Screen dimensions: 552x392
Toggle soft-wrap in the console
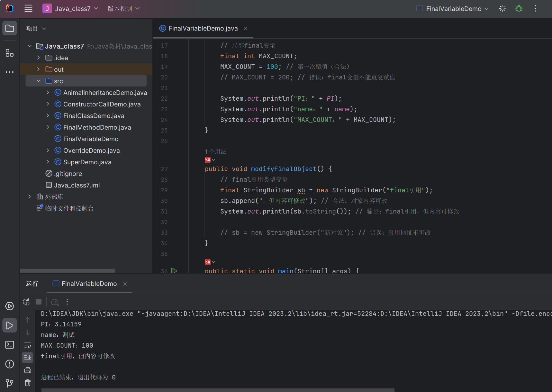(28, 345)
